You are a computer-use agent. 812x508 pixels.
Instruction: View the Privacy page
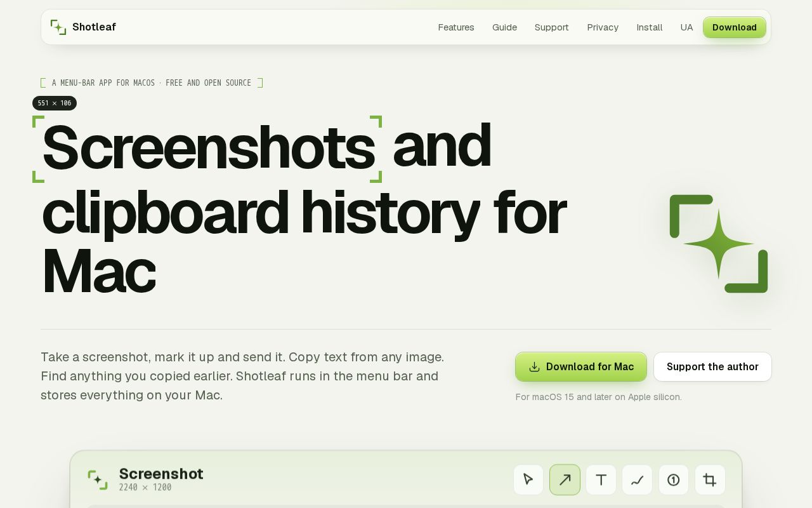click(603, 27)
